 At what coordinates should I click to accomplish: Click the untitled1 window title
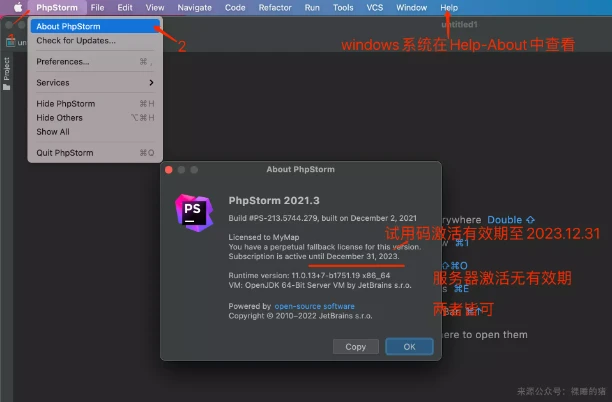459,25
